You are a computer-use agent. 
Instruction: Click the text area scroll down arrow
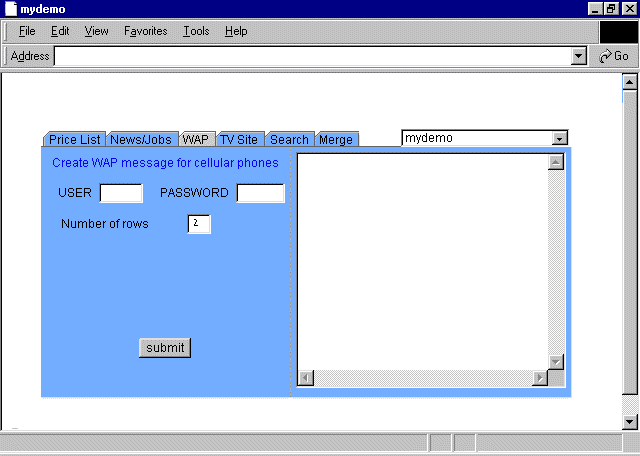coord(555,361)
